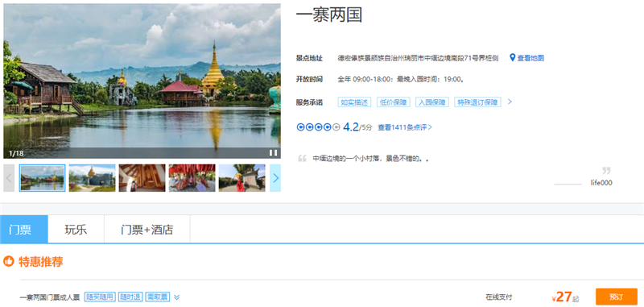The height and width of the screenshot is (307, 644).
Task: Select the gate statue thumbnail
Action: (242, 178)
